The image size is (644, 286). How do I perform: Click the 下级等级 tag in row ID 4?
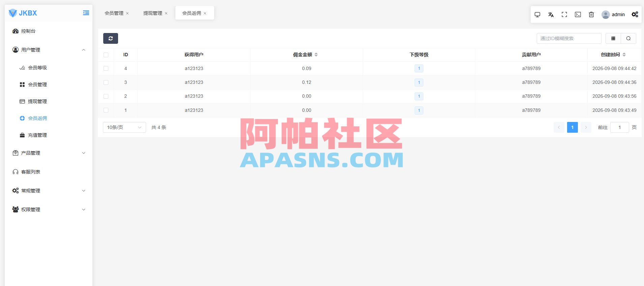click(x=419, y=68)
